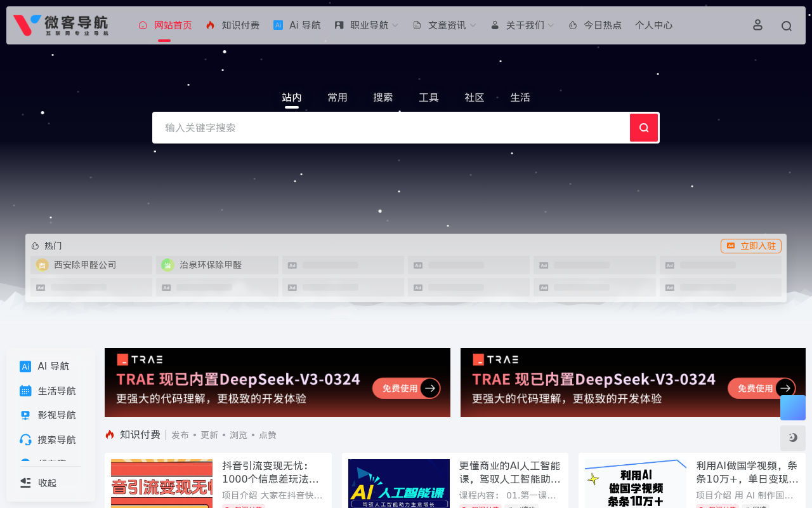This screenshot has width=812, height=508.
Task: Open 知识付费 in the top navigation
Action: (x=240, y=25)
